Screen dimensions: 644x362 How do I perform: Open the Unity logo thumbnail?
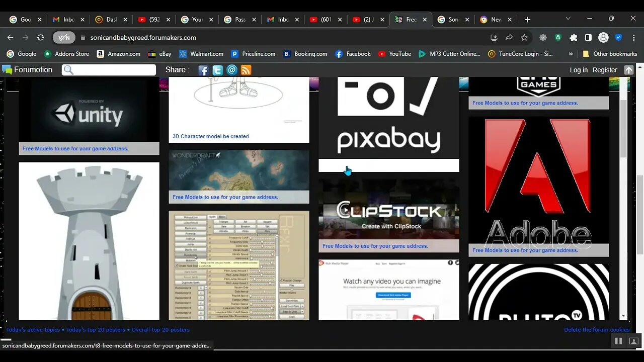tap(89, 110)
